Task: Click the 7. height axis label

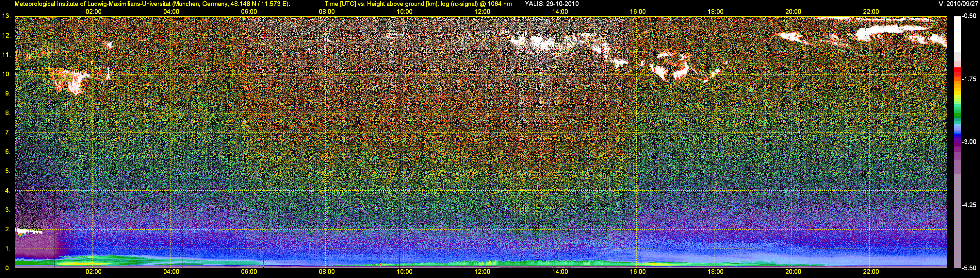Action: coord(8,132)
